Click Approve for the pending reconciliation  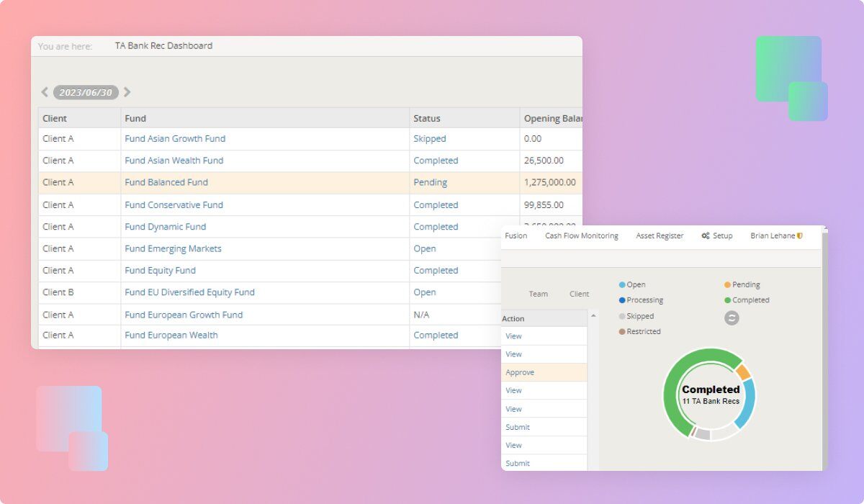pos(520,372)
